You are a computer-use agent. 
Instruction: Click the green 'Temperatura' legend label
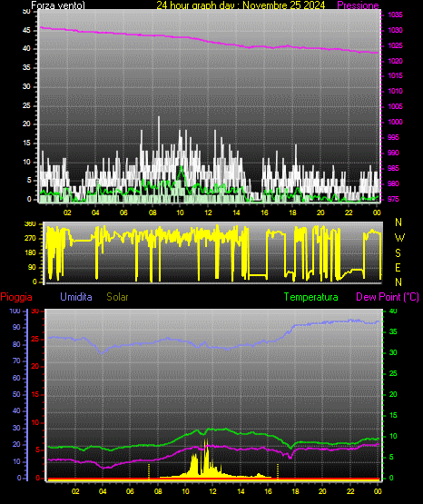pyautogui.click(x=310, y=297)
